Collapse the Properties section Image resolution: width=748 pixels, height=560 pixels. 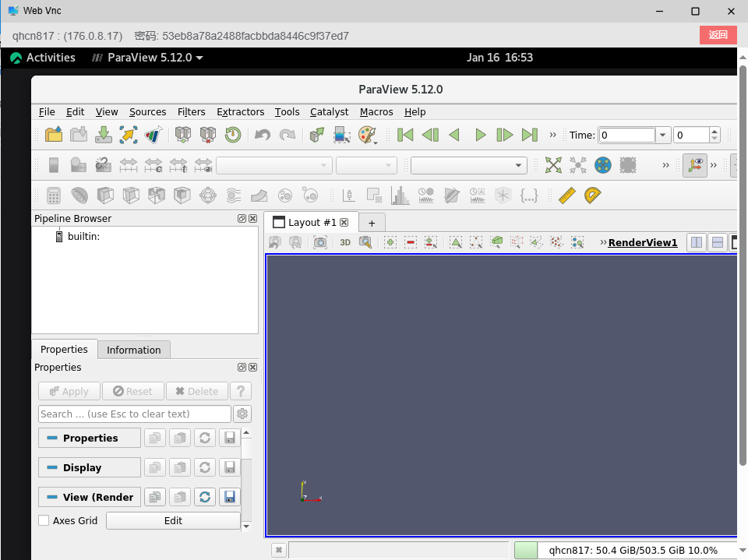[90, 438]
